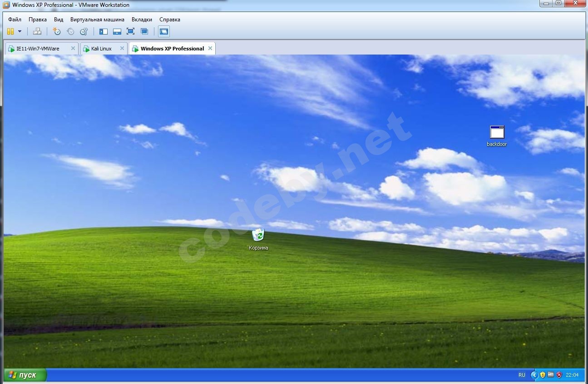Image resolution: width=588 pixels, height=384 pixels.
Task: Close the Windows XP Professional tab
Action: [210, 48]
